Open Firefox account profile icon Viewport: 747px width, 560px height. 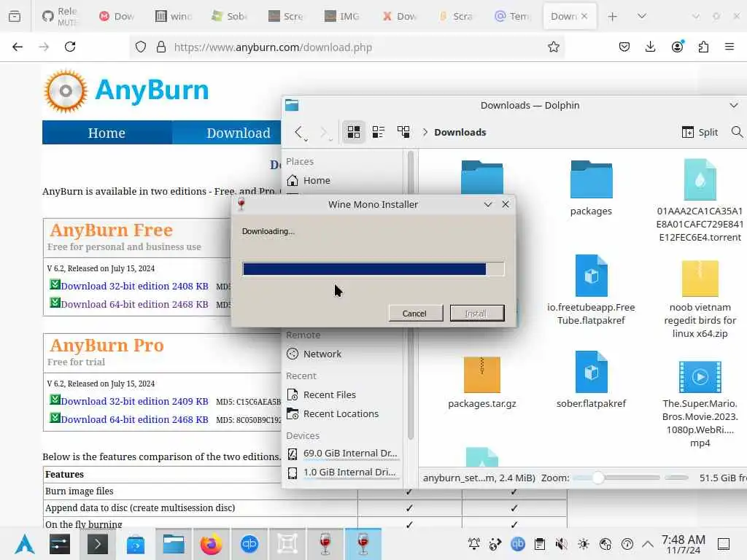click(677, 47)
